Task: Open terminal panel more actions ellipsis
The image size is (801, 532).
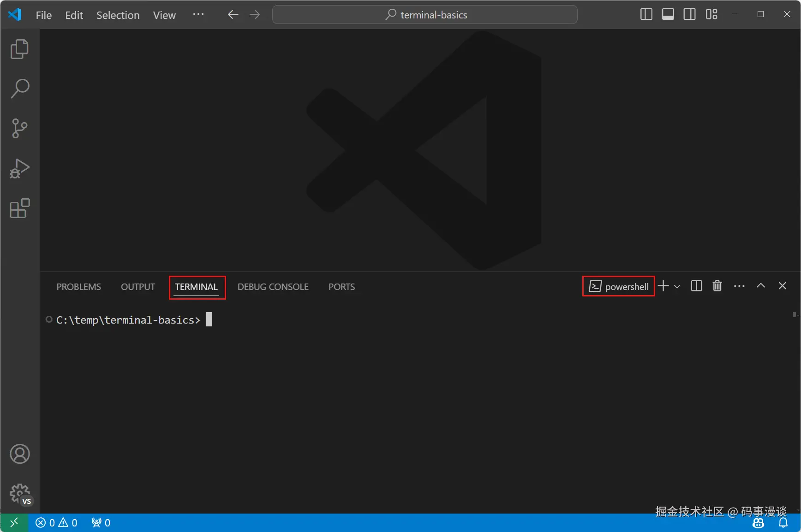Action: pyautogui.click(x=739, y=286)
